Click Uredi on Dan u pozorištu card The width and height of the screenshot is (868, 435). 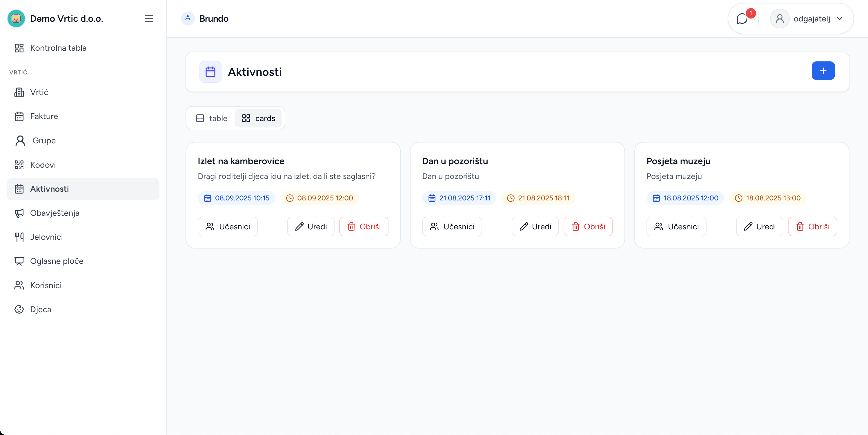tap(535, 226)
